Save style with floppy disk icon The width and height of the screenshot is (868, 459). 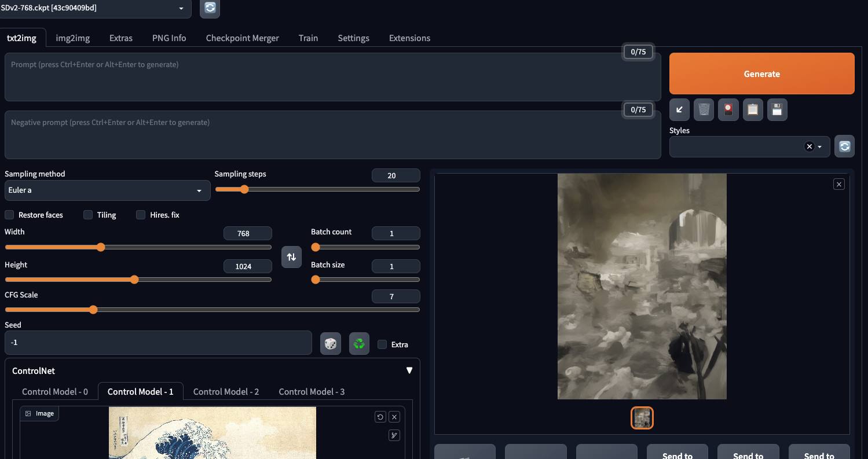coord(778,109)
